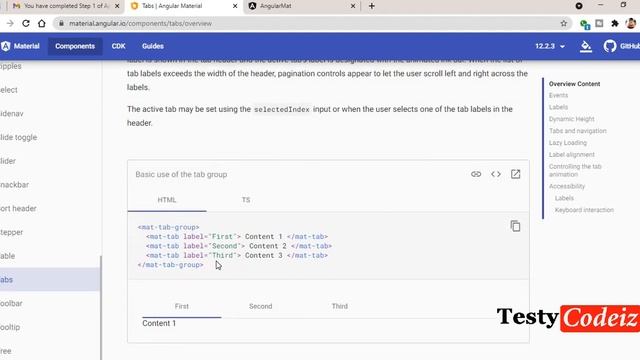Open the Guides nav menu

153,46
